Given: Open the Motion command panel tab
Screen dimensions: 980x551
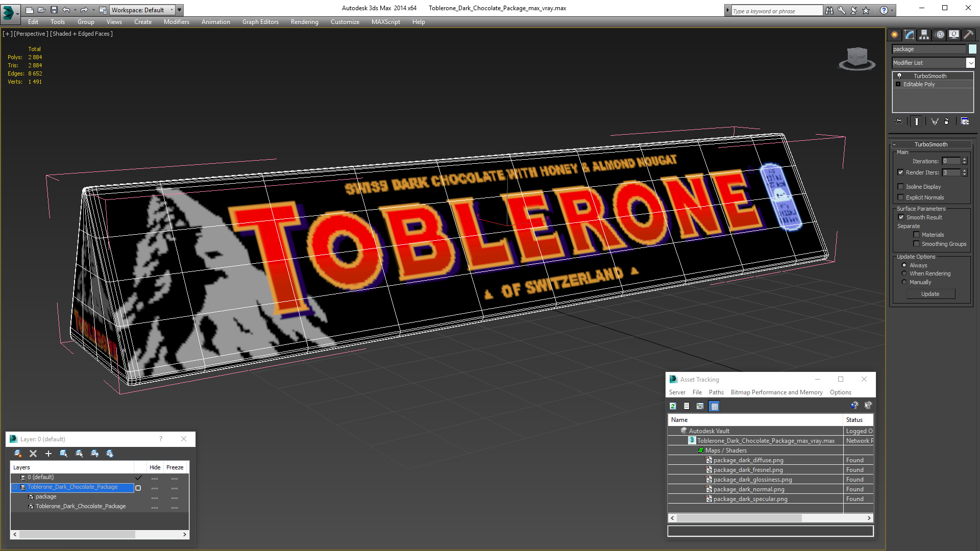Looking at the screenshot, I should click(x=940, y=35).
